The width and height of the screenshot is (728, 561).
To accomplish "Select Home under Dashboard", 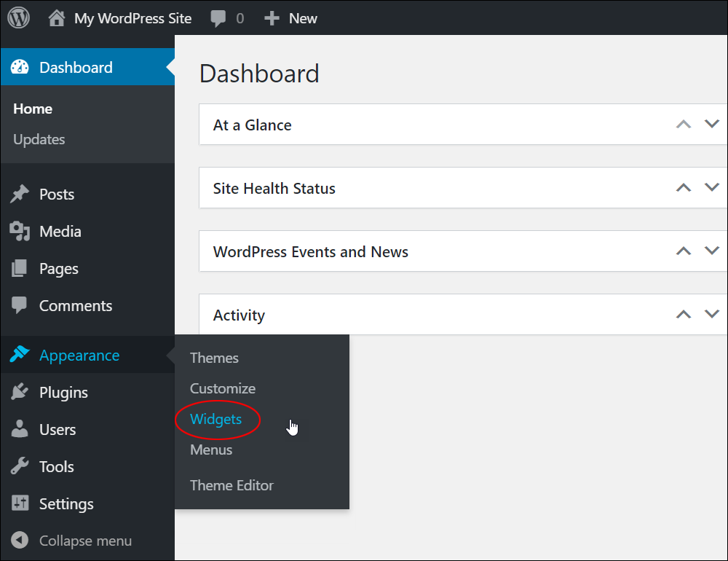I will click(33, 109).
